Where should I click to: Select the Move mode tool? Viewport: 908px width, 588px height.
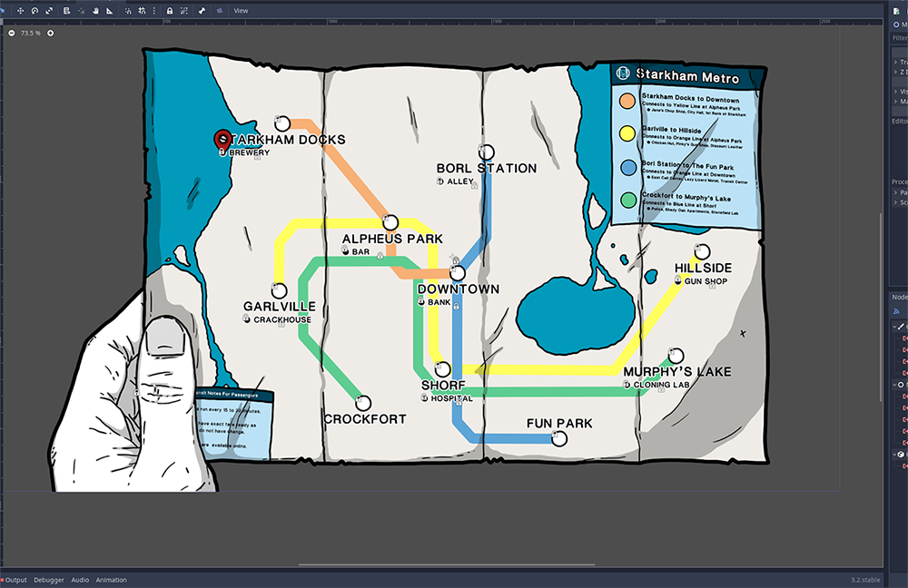(x=20, y=11)
